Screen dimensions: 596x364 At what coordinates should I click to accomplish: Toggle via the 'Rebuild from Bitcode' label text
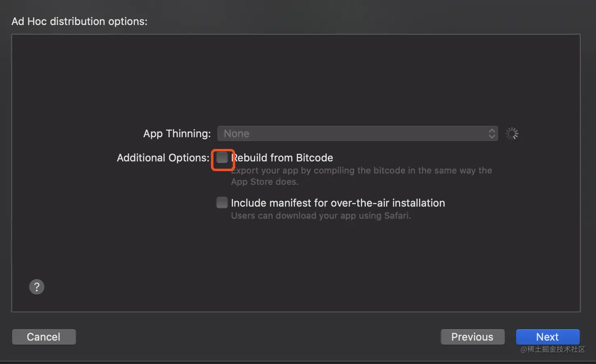[282, 158]
